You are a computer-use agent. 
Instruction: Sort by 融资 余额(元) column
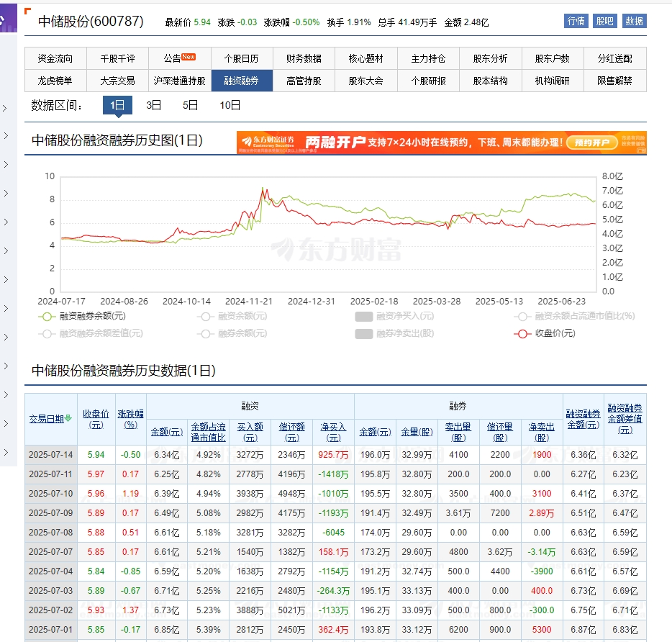[x=167, y=432]
